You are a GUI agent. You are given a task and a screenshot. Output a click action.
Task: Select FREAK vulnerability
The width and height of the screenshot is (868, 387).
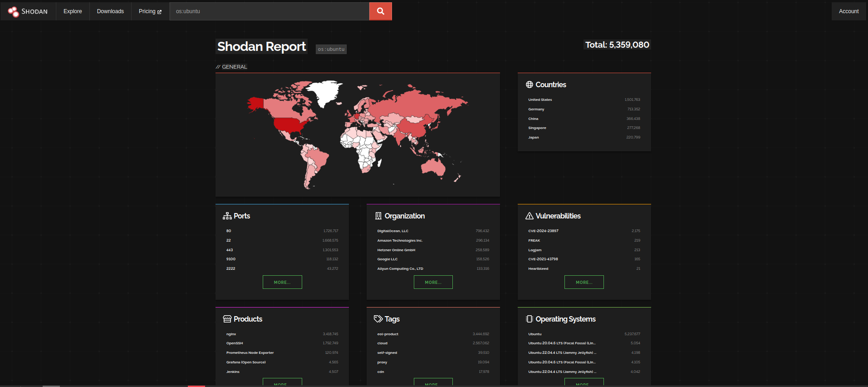click(584, 240)
